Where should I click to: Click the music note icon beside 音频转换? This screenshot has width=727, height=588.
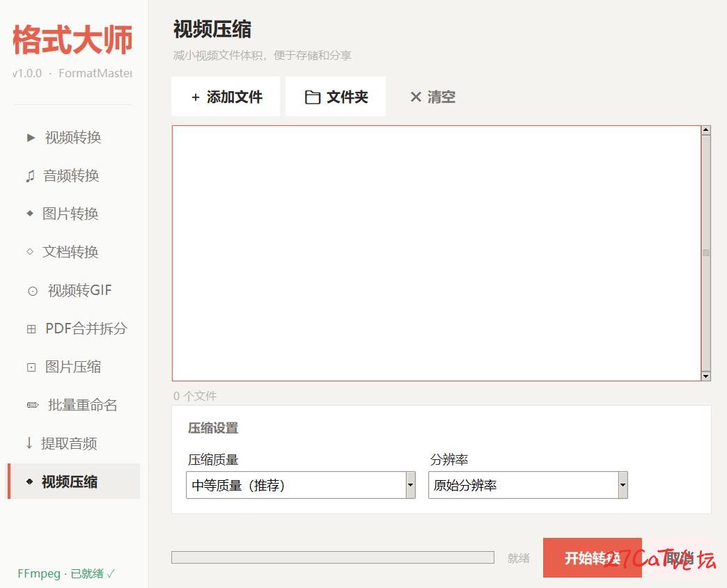[x=30, y=176]
